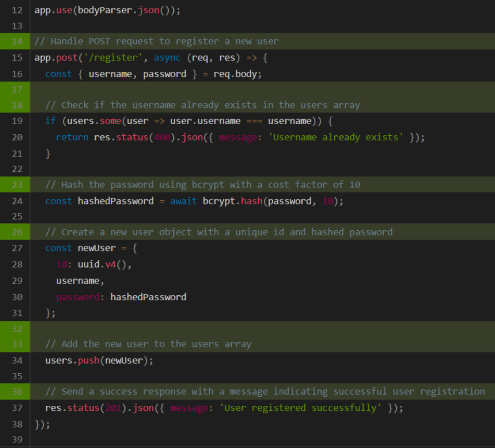Click line number 37 in the gutter
Screen dimensions: 495x448
(x=17, y=408)
